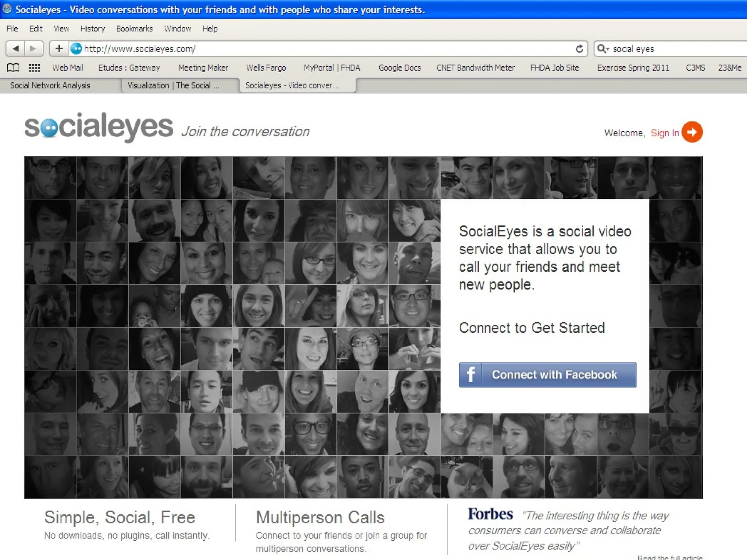
Task: Open the reading list book icon
Action: (x=13, y=68)
